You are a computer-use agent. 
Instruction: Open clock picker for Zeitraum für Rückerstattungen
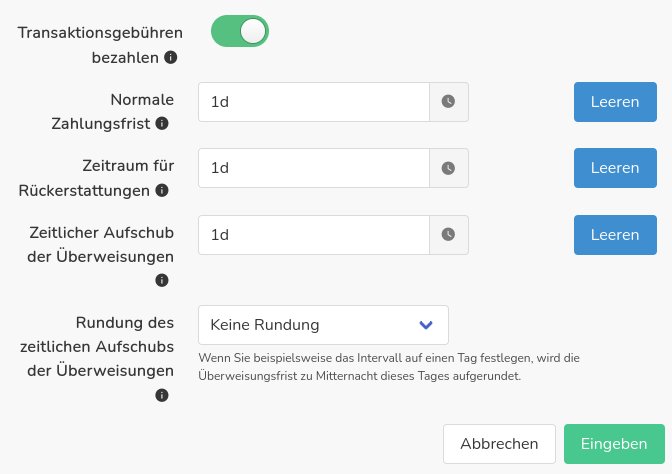click(449, 168)
